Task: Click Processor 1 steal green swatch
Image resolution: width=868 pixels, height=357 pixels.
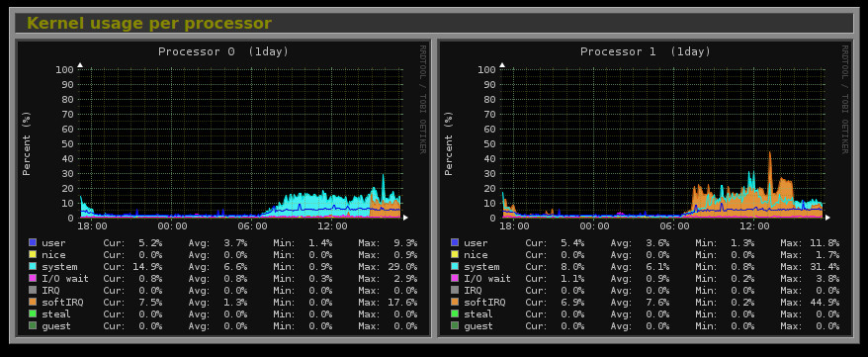Action: point(455,313)
